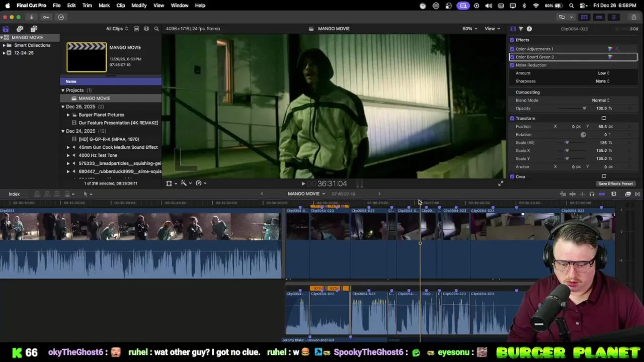Screen dimensions: 644x362
Task: Open Titles and Generators sidebar
Action: 34,29
